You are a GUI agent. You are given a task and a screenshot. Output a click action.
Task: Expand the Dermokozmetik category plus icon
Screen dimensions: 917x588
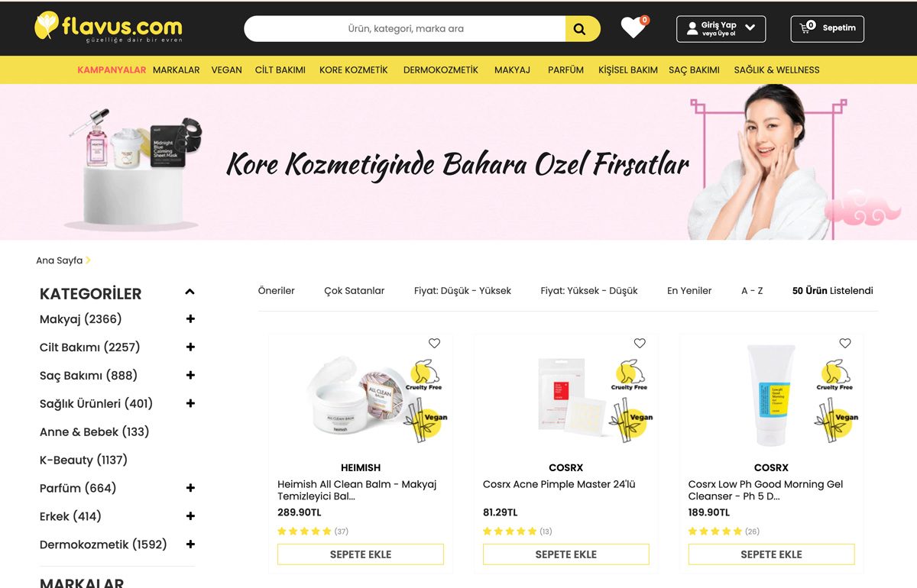point(190,544)
